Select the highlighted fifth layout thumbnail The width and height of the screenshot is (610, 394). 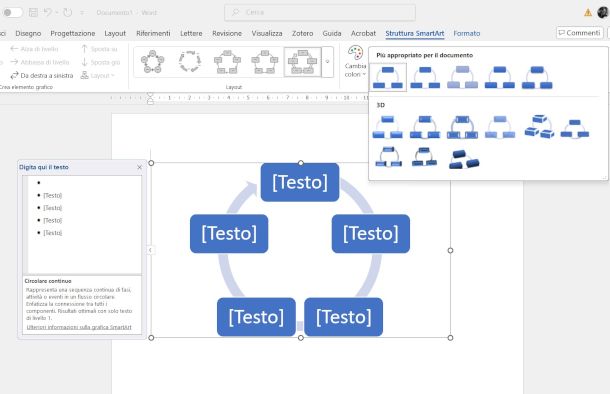click(302, 62)
